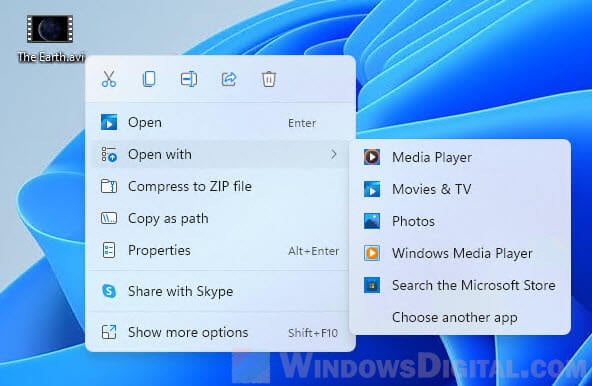Click the Compress ZIP folder icon
Image resolution: width=592 pixels, height=386 pixels.
click(109, 186)
